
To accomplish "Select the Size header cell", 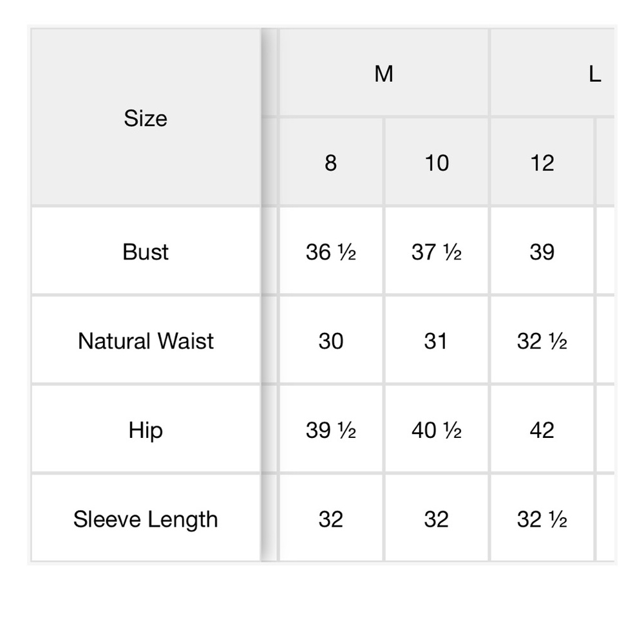I will [x=146, y=117].
